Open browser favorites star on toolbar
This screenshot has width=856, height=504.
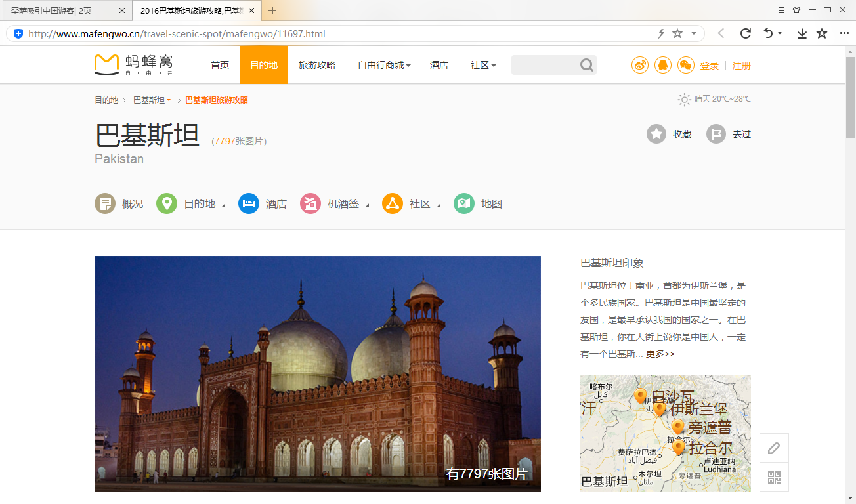click(822, 33)
